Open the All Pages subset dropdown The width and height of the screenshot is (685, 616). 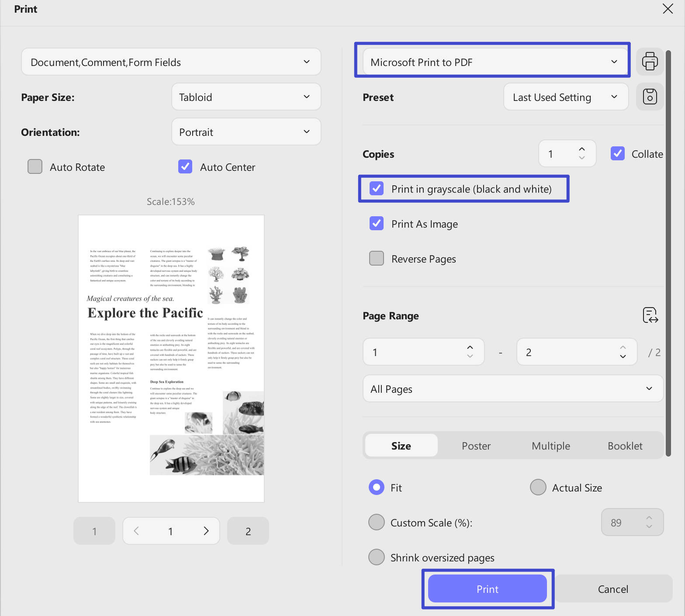pyautogui.click(x=513, y=388)
